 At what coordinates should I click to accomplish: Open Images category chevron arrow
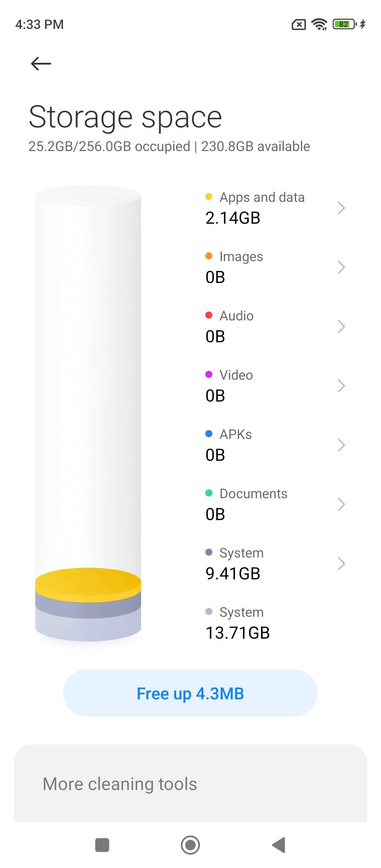point(341,267)
